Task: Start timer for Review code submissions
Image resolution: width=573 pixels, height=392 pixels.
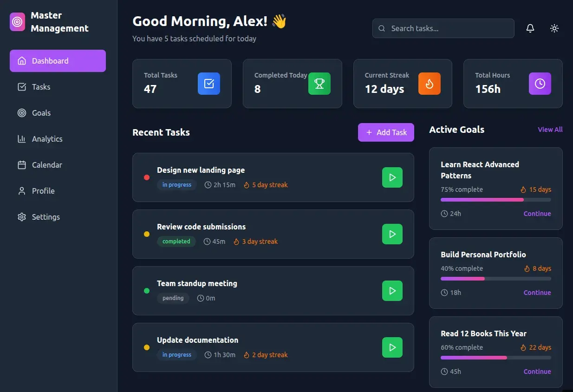Action: tap(392, 234)
